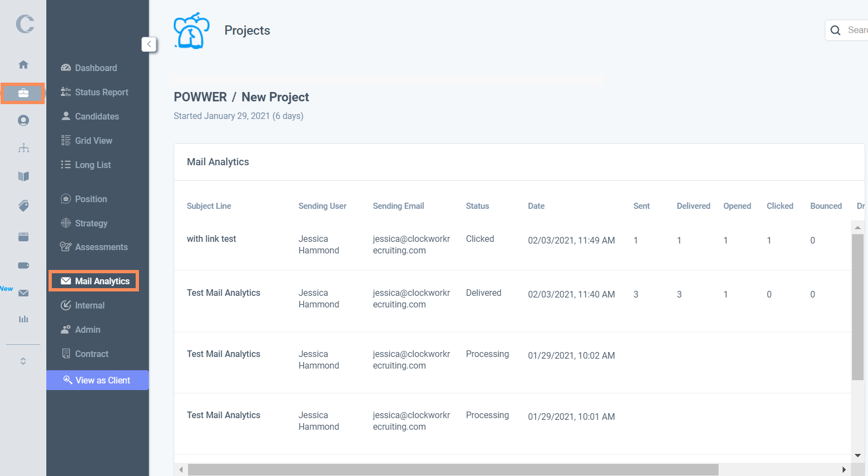Screen dimensions: 868x476
Task: Click the scroll-down arrow of the table
Action: click(858, 456)
